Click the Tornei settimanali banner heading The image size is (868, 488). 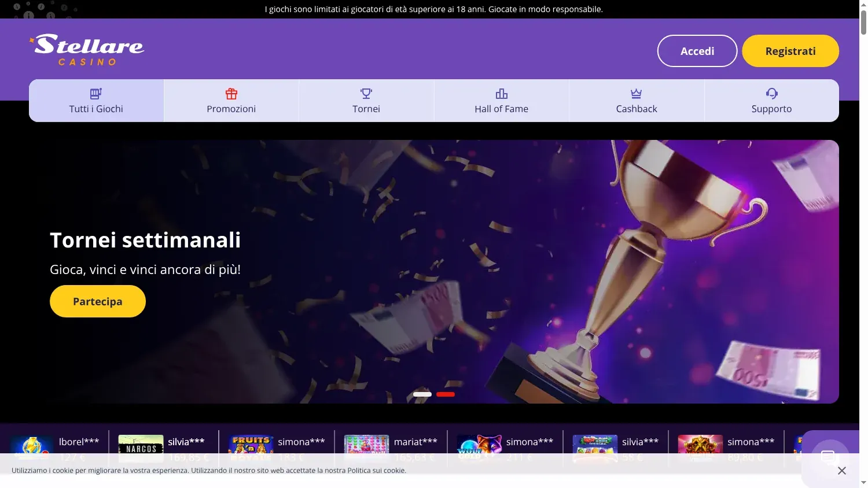point(145,240)
